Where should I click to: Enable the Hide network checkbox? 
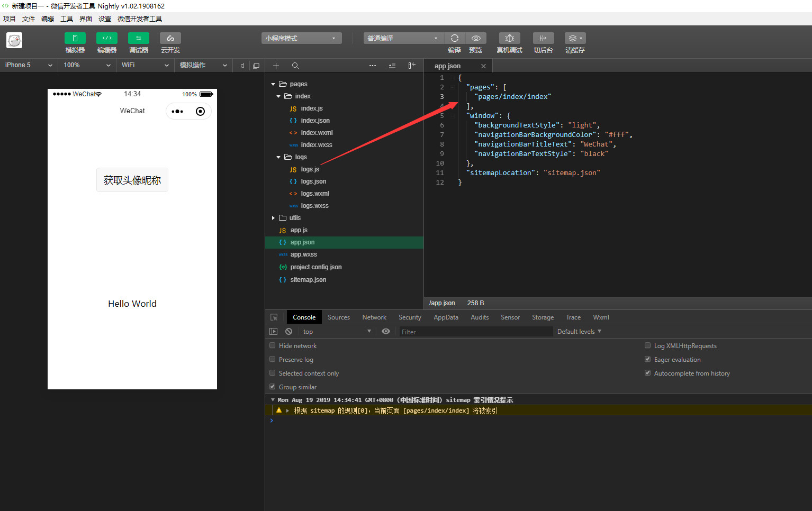(x=273, y=345)
